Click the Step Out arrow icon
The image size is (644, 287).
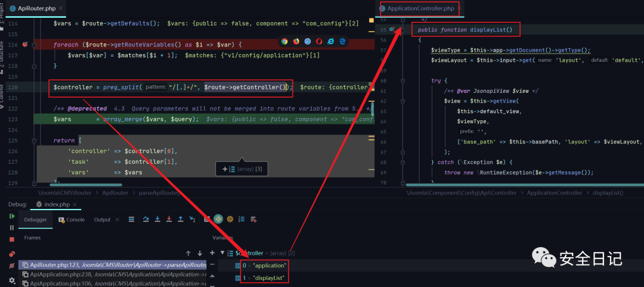(181, 220)
